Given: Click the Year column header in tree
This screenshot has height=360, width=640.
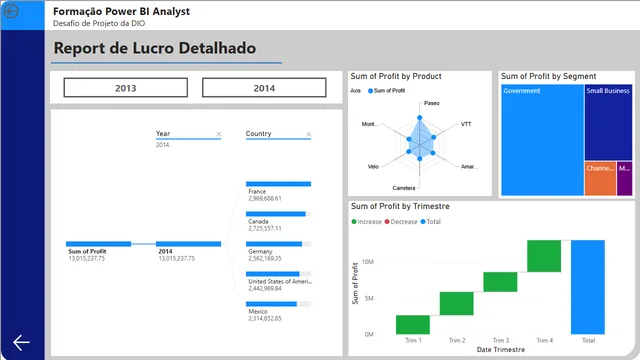Looking at the screenshot, I should 163,133.
